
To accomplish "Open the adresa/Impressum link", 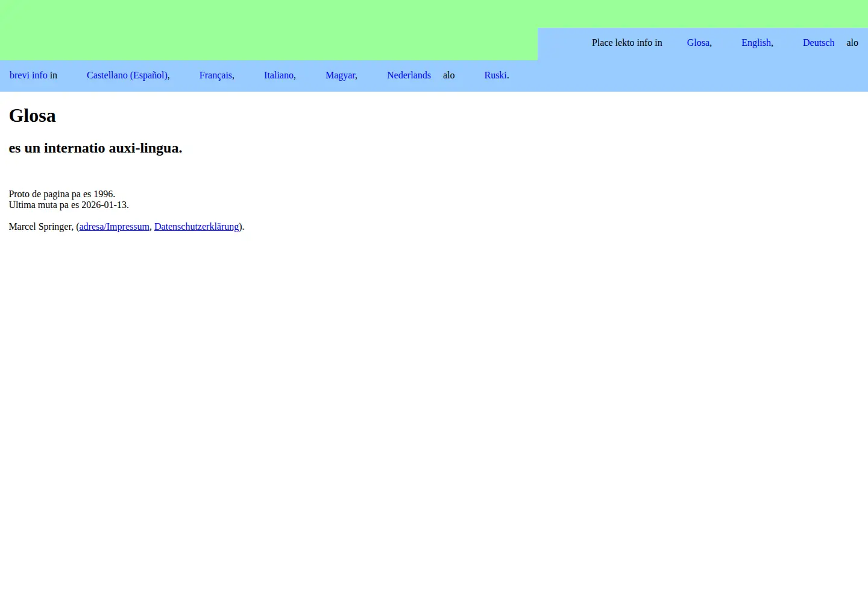I will click(115, 227).
